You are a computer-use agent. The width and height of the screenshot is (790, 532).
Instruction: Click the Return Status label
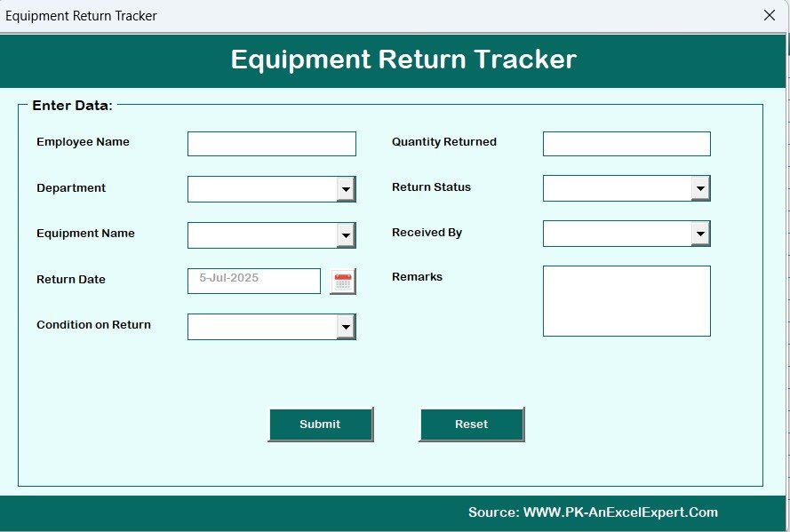tap(431, 187)
